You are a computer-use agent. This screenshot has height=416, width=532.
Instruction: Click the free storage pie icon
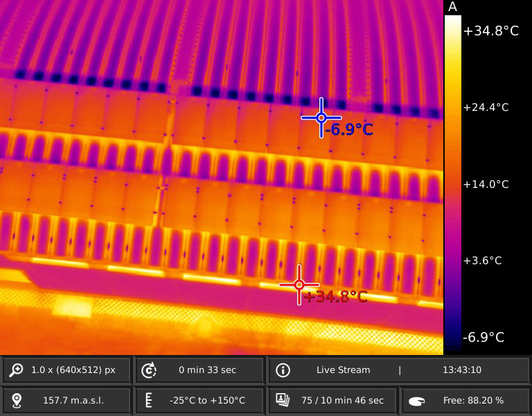point(416,401)
